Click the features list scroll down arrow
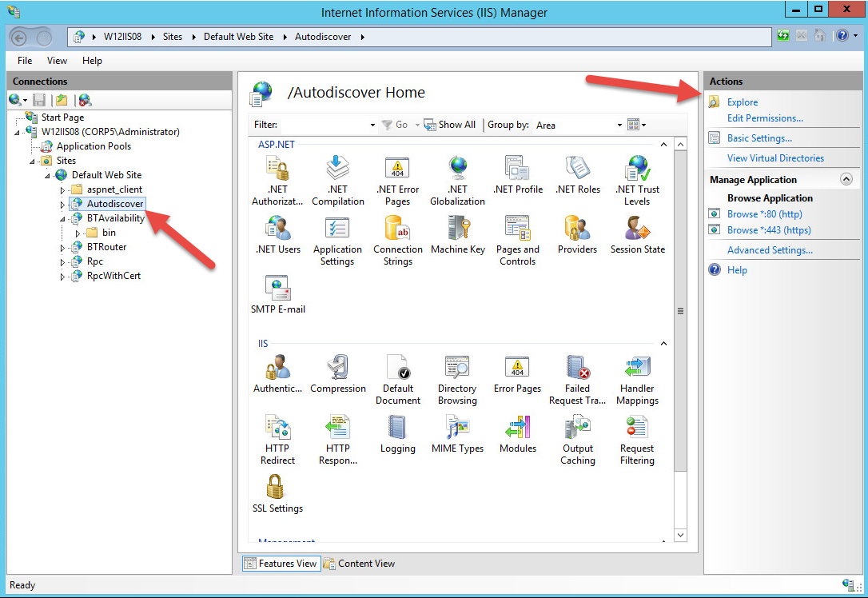The height and width of the screenshot is (598, 868). pos(681,535)
